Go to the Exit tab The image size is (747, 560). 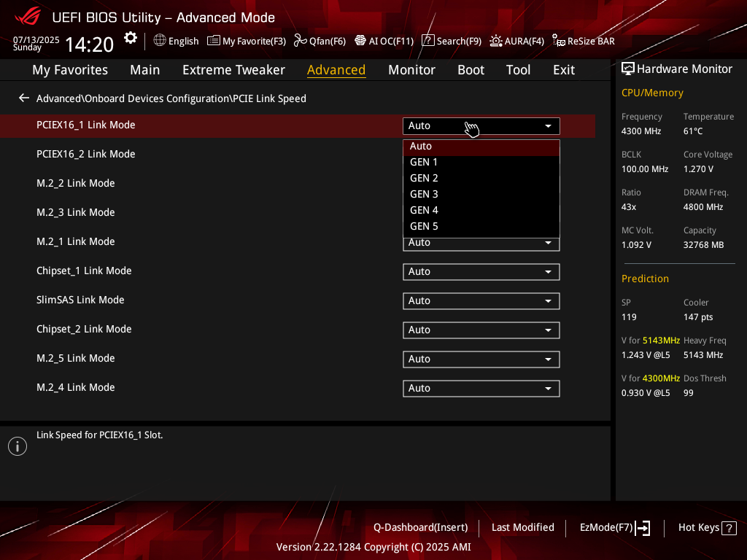pyautogui.click(x=564, y=70)
